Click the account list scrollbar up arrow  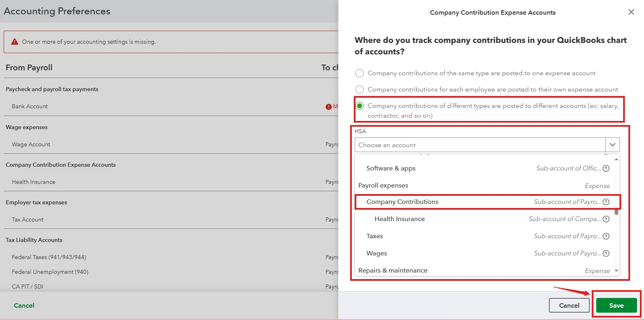[x=616, y=159]
